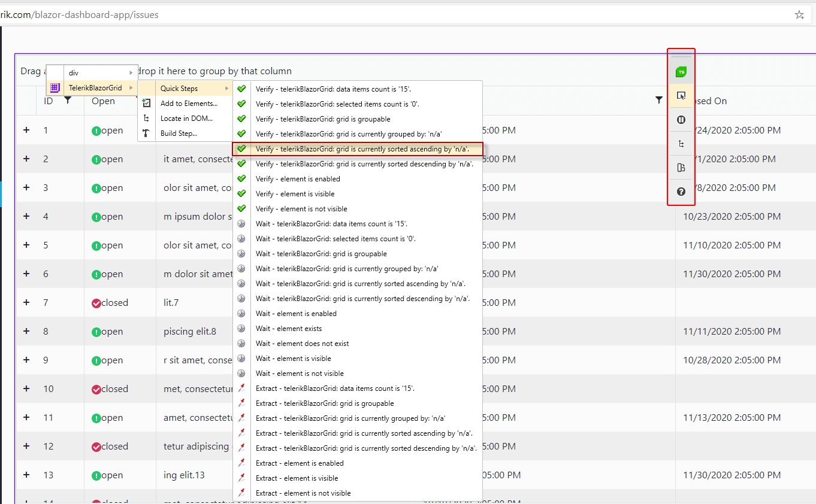The image size is (816, 504).
Task: Select Verify - element is enabled
Action: tap(358, 178)
